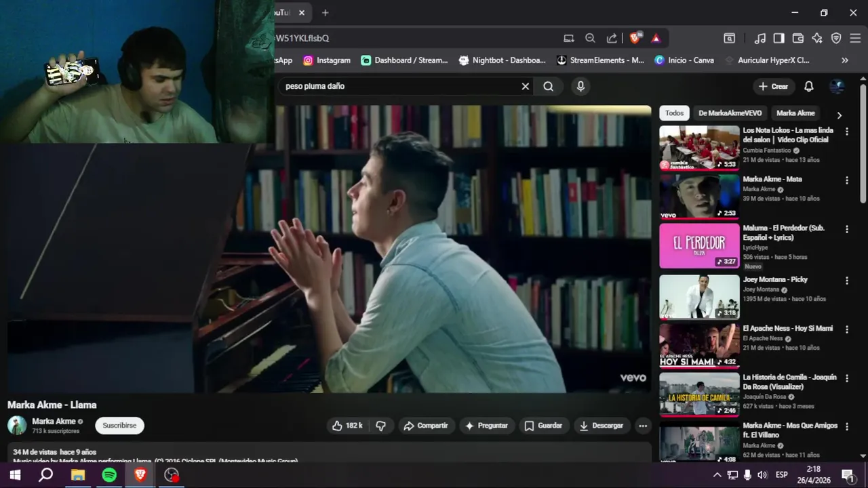This screenshot has height=488, width=868.
Task: Subscribe with the Suscribirse button
Action: tap(119, 426)
